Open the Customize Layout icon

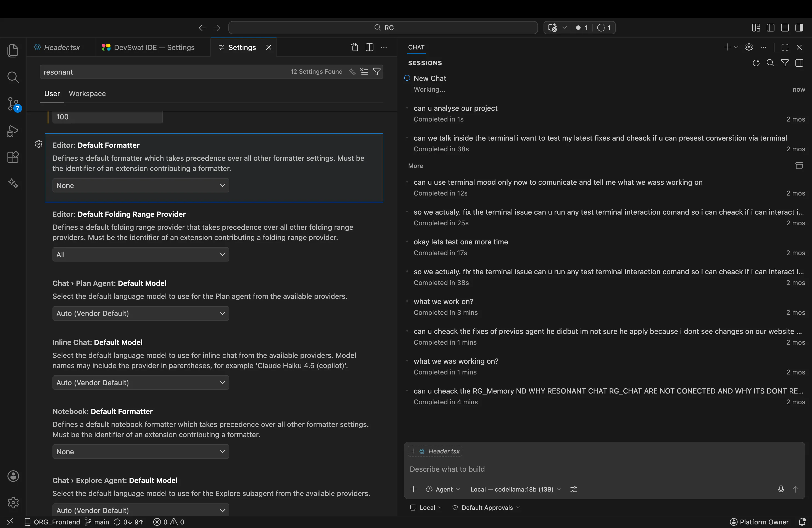coord(756,28)
